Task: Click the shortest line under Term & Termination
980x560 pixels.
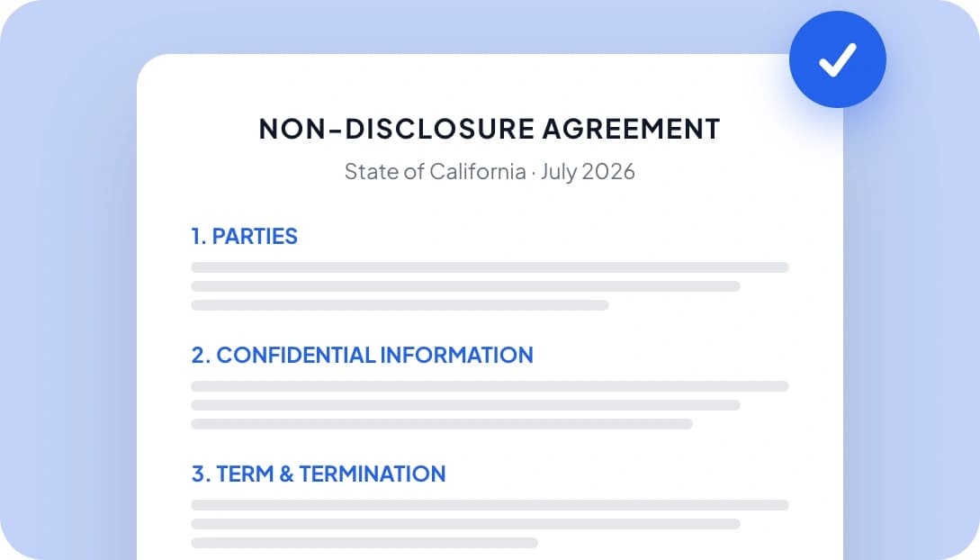Action: 364,543
